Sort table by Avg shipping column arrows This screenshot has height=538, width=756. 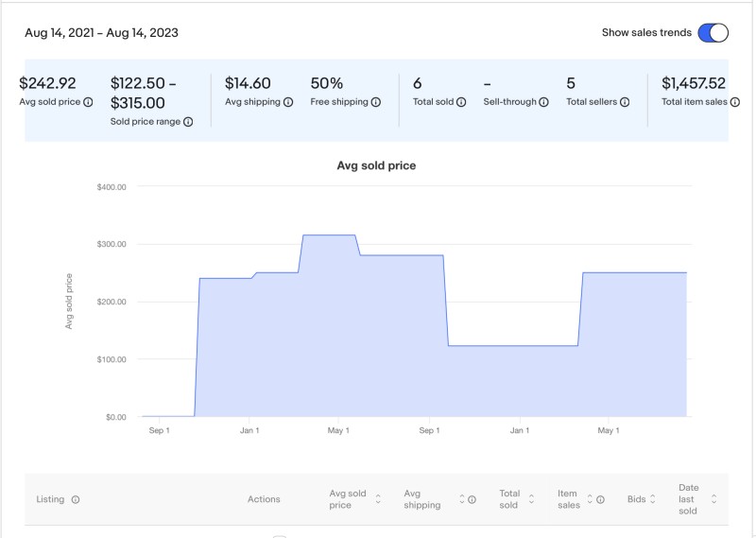coord(462,499)
